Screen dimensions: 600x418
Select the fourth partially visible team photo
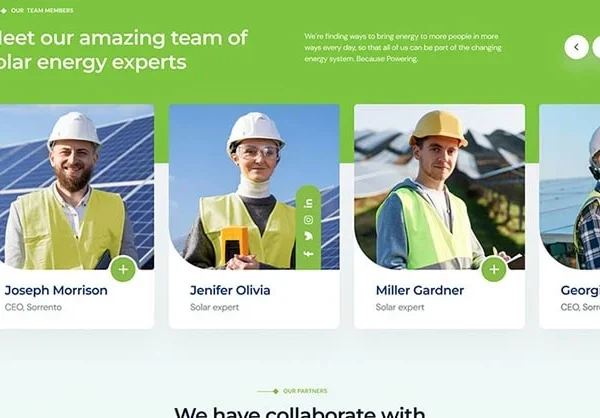tap(570, 187)
